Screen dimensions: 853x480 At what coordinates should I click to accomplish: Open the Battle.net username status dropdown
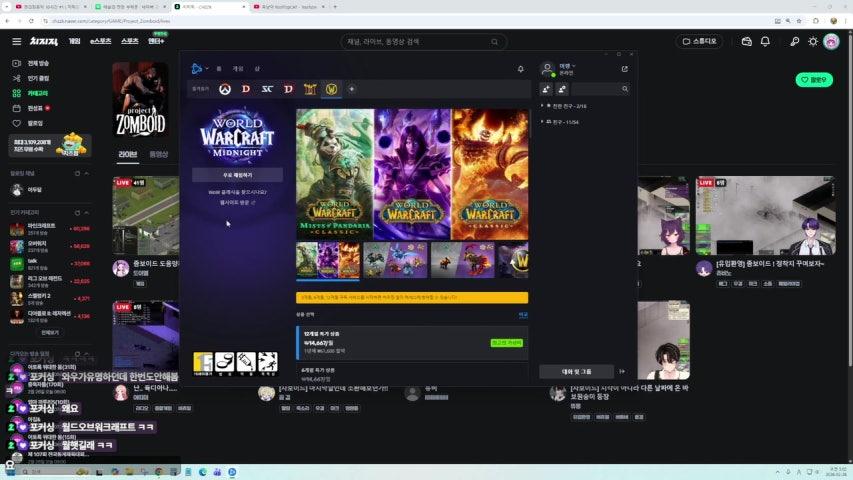[x=567, y=66]
